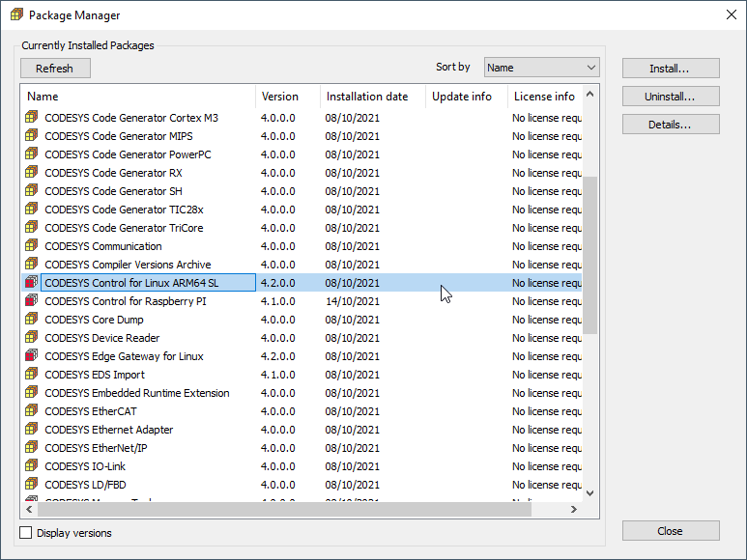Open package Details... button
Screen dimensions: 747x560
(x=670, y=125)
